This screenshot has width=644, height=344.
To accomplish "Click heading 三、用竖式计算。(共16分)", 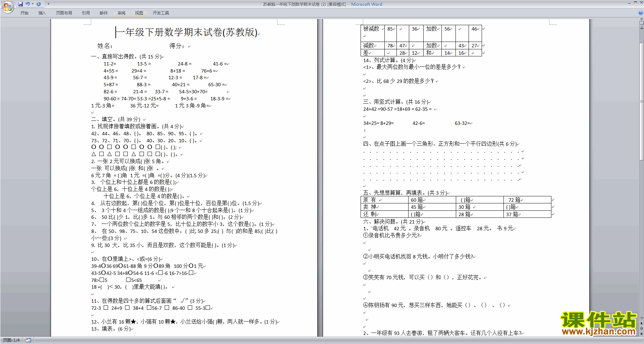I will pyautogui.click(x=396, y=102).
